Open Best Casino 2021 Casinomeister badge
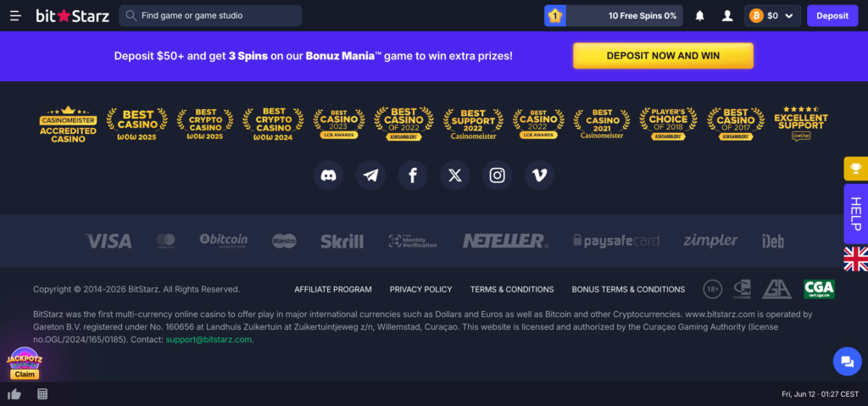Viewport: 868px width, 406px height. click(x=602, y=124)
